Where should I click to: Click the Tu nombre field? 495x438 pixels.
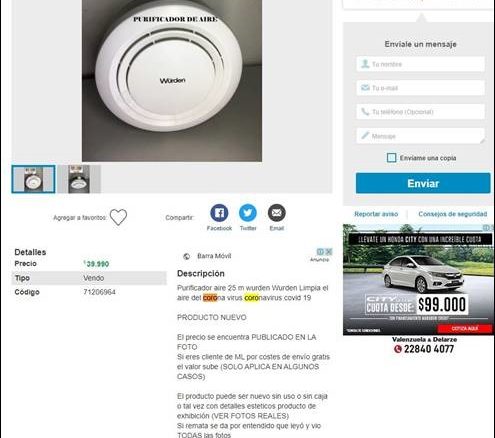coord(420,64)
